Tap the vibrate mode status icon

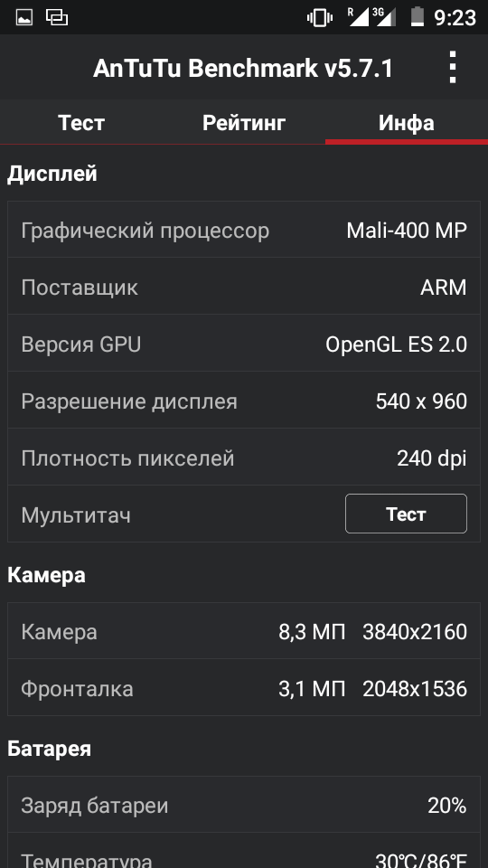point(320,18)
